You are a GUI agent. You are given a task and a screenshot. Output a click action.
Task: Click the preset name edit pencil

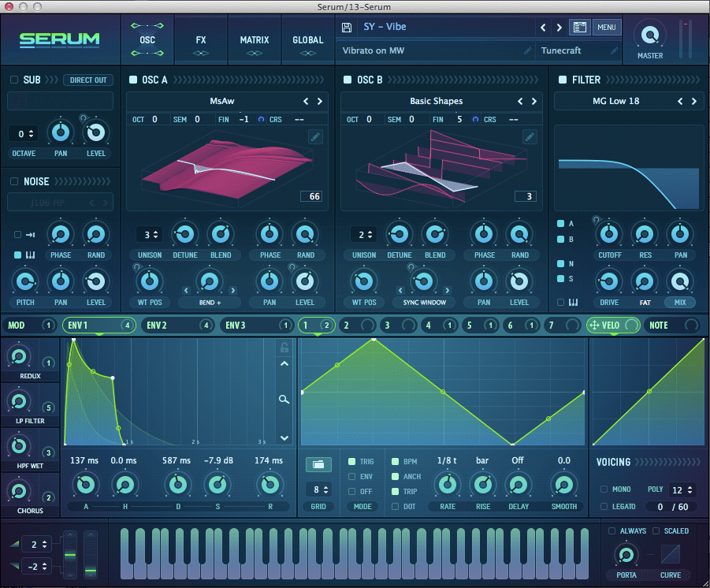(x=527, y=50)
